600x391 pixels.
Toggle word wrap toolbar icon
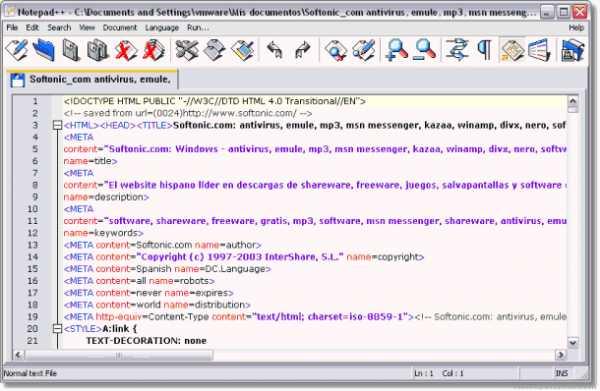point(457,50)
